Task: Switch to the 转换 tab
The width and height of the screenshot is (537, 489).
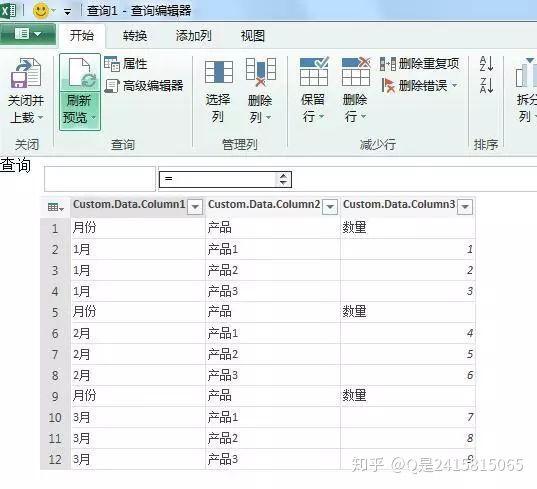Action: click(135, 35)
